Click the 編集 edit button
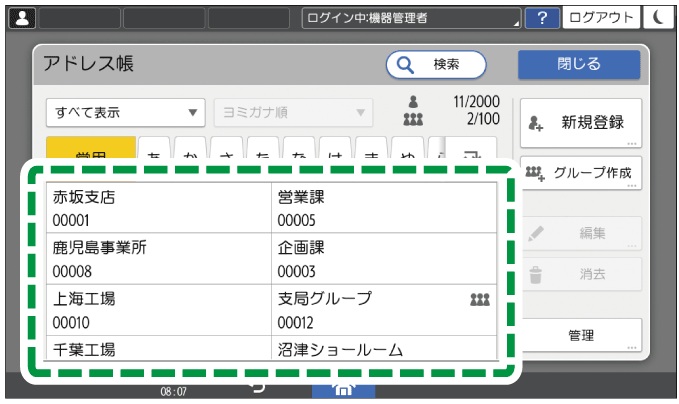679x404 pixels. pyautogui.click(x=581, y=233)
